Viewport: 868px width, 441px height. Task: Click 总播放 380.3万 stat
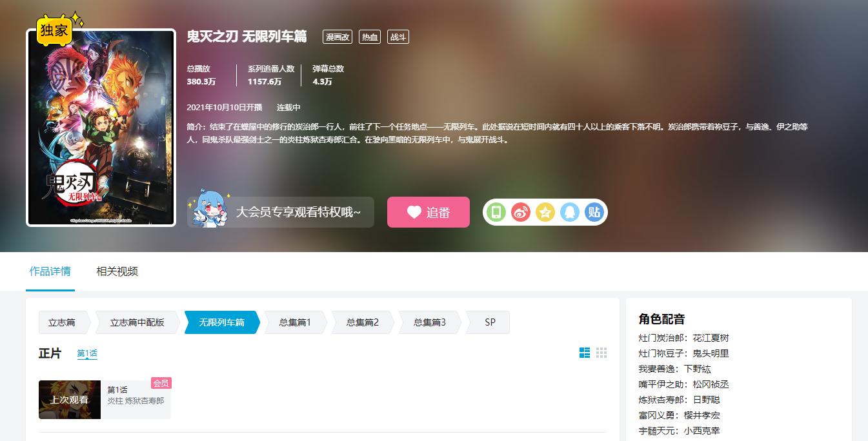point(201,75)
